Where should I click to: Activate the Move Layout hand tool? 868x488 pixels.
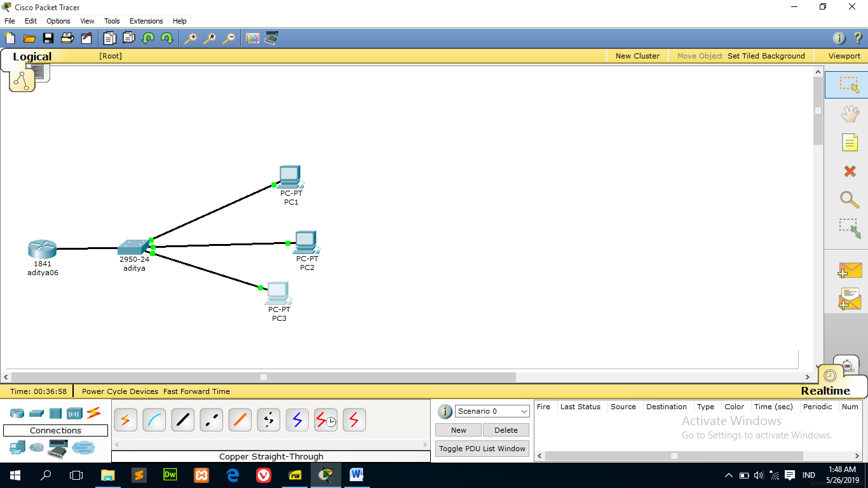tap(850, 114)
